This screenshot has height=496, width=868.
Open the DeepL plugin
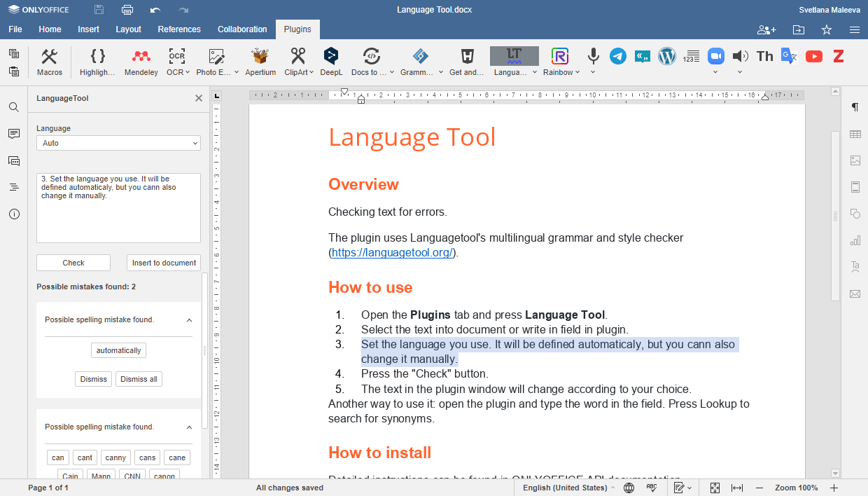pos(331,62)
